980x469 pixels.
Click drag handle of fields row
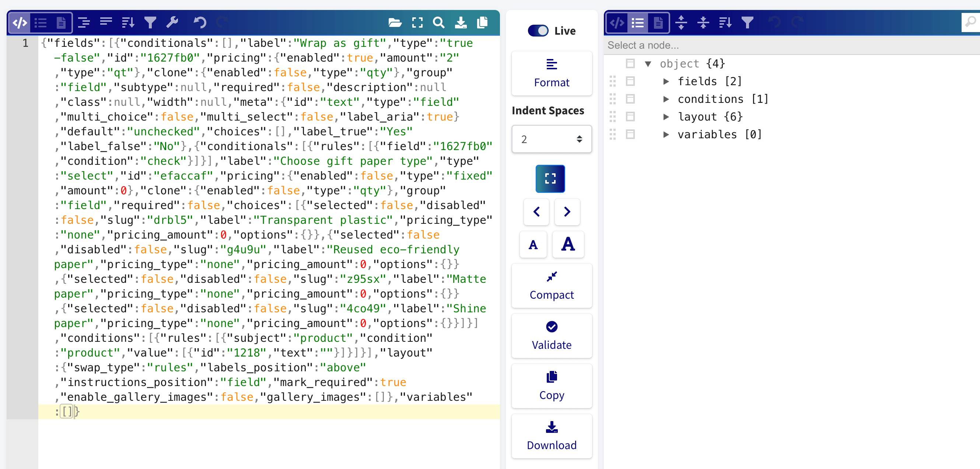pos(612,81)
